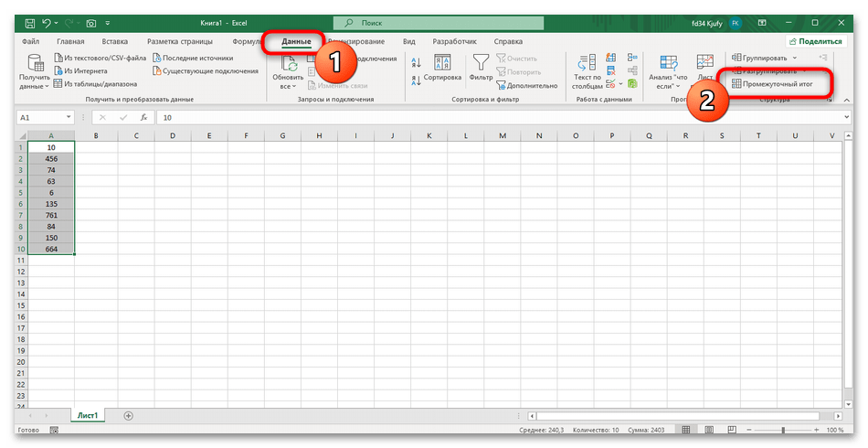
Task: Open Customize Quick Access Toolbar dropdown
Action: click(108, 23)
